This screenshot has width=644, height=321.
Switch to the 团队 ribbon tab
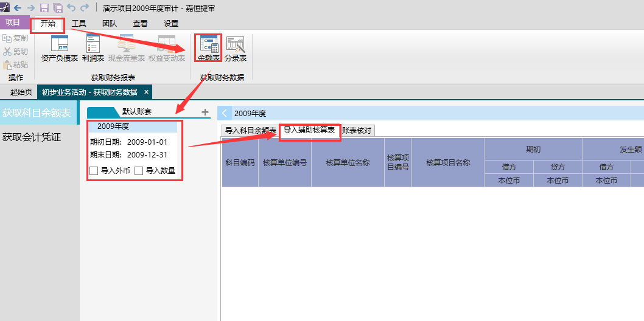click(109, 24)
